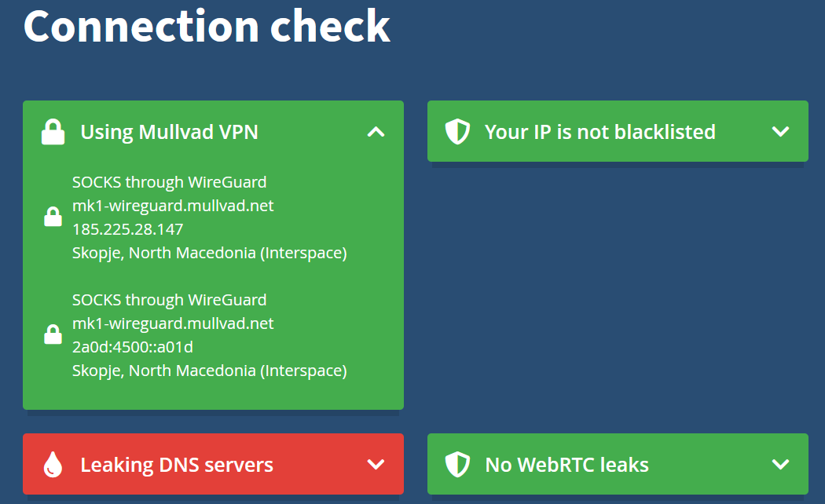Image resolution: width=825 pixels, height=504 pixels.
Task: Select the Skopje, North Macedonia location text
Action: (x=209, y=252)
